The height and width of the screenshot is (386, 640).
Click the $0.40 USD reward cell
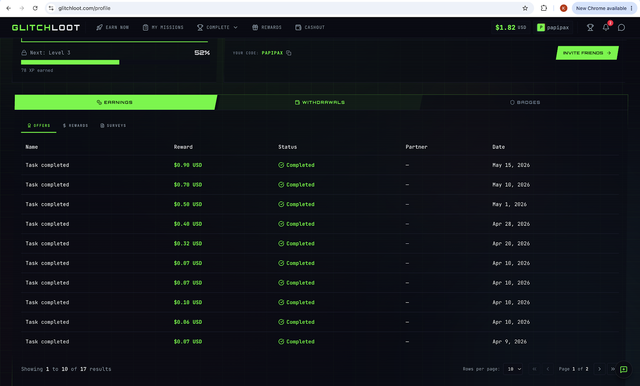point(188,224)
